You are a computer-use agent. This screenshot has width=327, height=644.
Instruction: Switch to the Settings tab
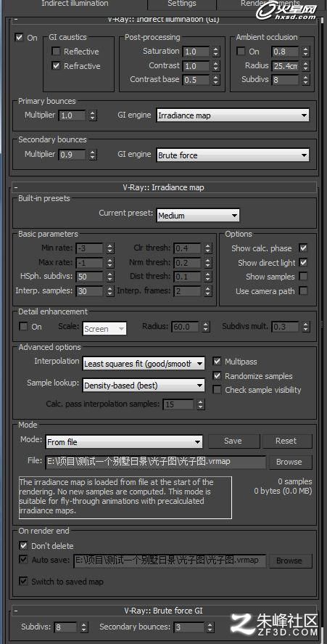(182, 4)
